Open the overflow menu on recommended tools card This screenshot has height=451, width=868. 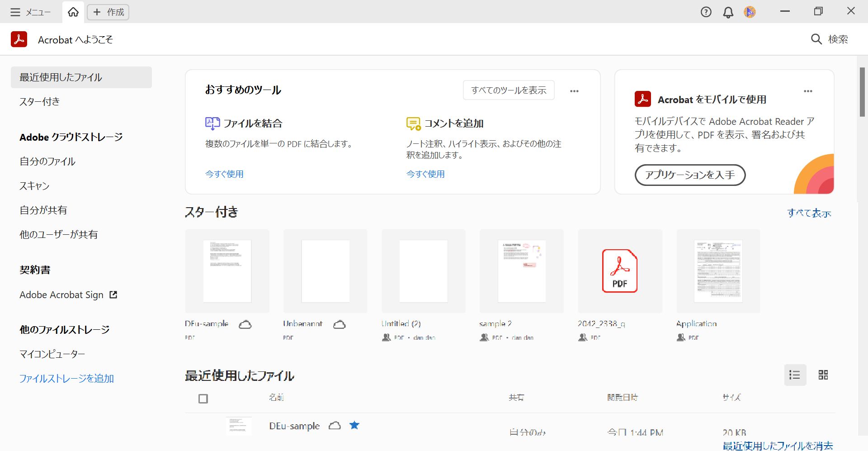(575, 90)
